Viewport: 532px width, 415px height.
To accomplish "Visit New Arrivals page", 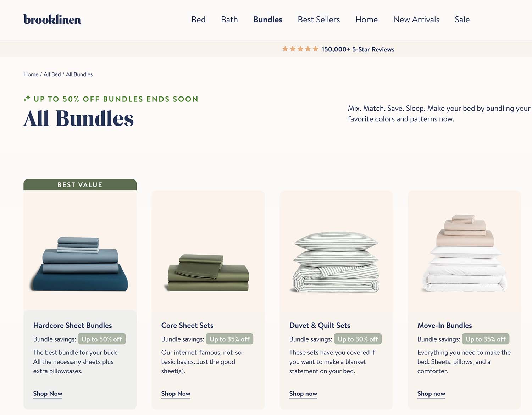I will (416, 20).
